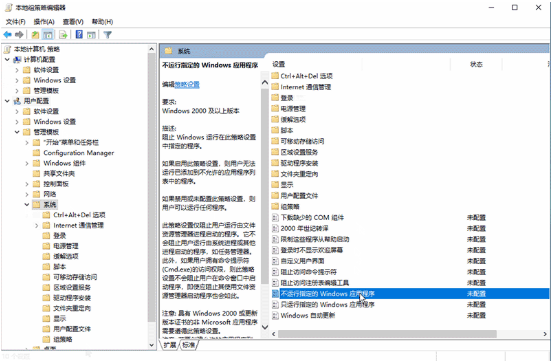This screenshot has width=556, height=364.
Task: Expand the 控制面板 tree node
Action: [x=27, y=184]
